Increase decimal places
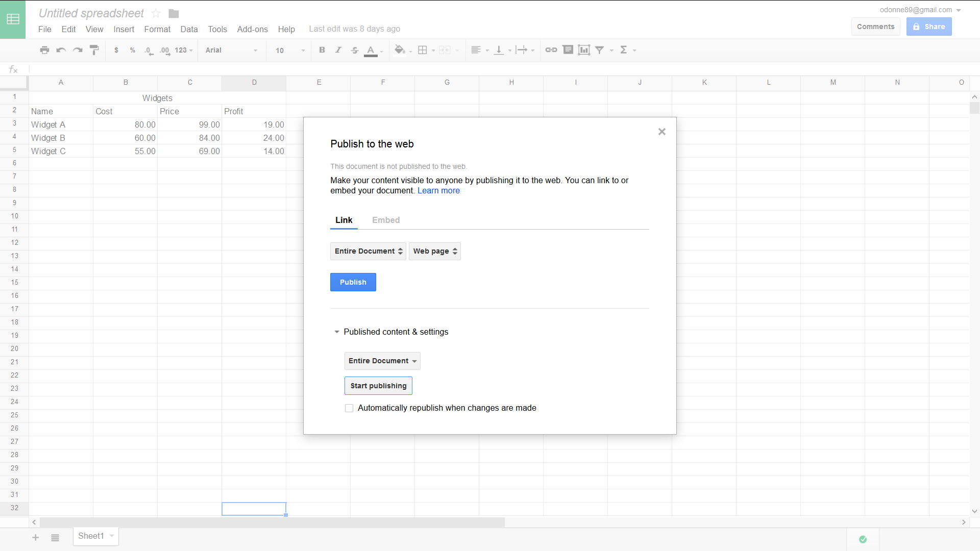The height and width of the screenshot is (551, 980). click(x=164, y=51)
